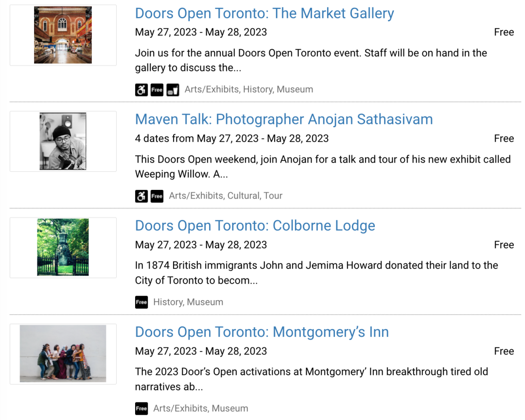Click the wheelchair accessibility icon for Market Gallery
Screen dimensions: 525x420
coord(141,90)
